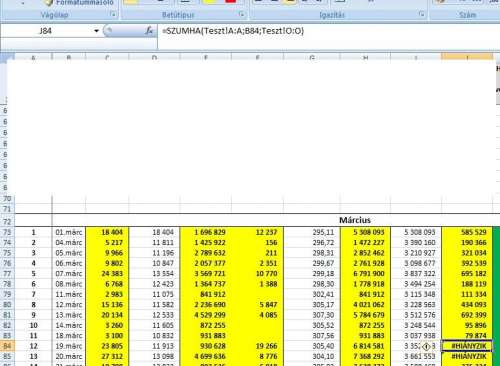Select the cell containing 24 383
Image resolution: width=500 pixels, height=366 pixels.
tap(107, 274)
